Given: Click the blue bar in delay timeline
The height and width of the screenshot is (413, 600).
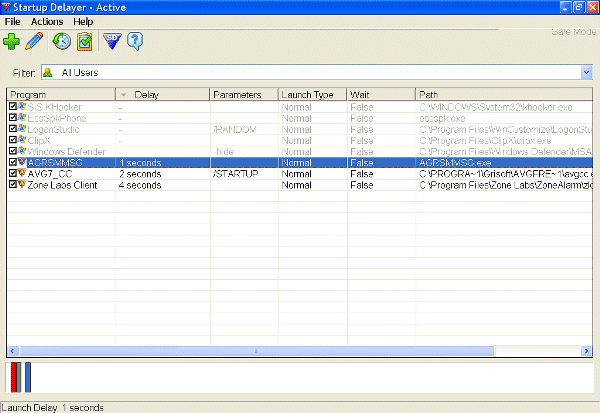Looking at the screenshot, I should (28, 377).
